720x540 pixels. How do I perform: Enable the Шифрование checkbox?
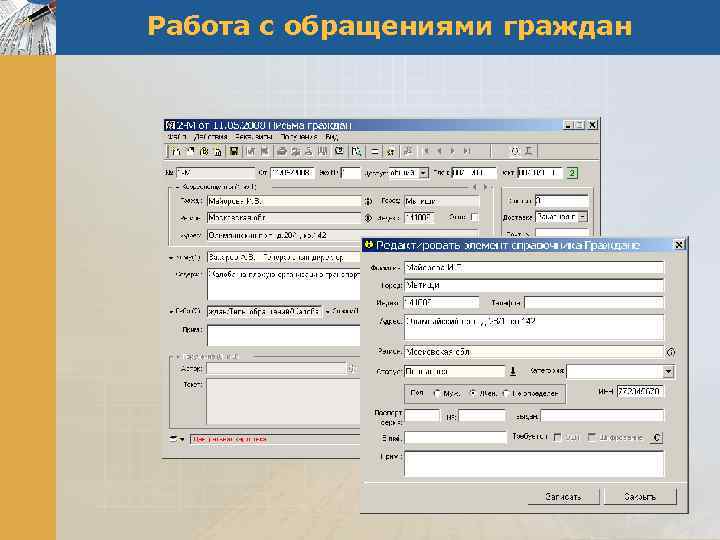(592, 437)
